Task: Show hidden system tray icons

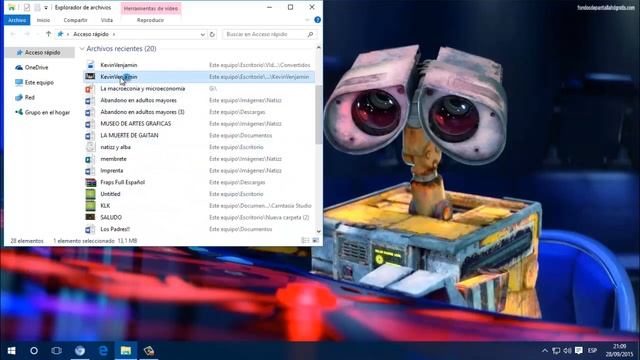Action: click(545, 351)
